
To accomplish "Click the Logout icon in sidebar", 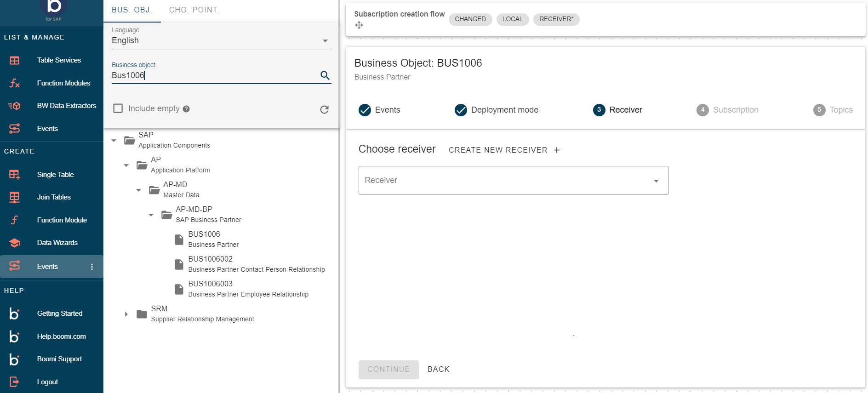I will point(14,382).
